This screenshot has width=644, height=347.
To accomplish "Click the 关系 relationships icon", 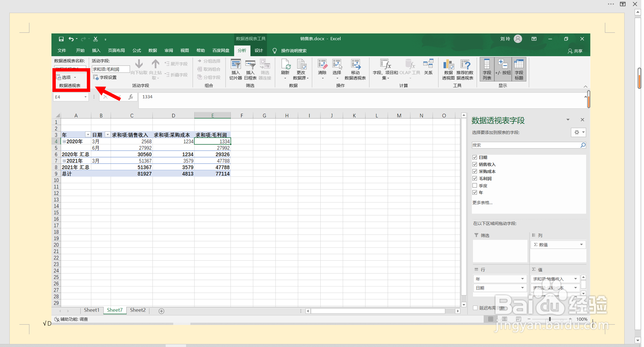I will pos(428,64).
